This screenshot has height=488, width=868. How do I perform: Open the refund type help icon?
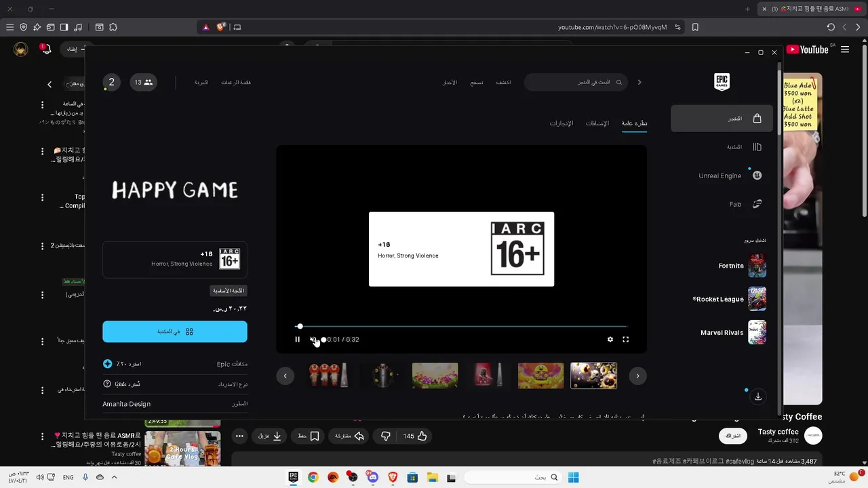107,384
